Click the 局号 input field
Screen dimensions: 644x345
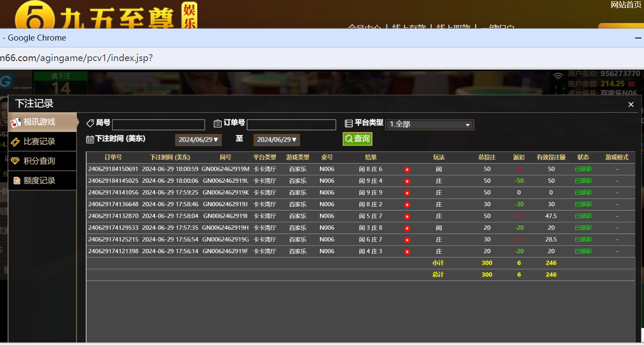[158, 125]
